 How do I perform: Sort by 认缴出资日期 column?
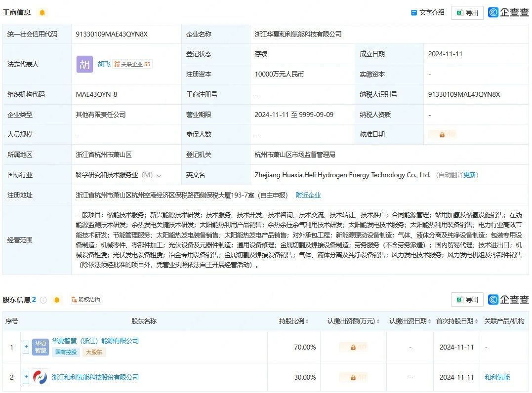pos(429,321)
